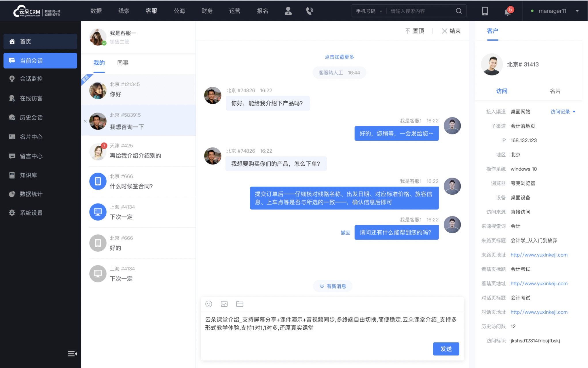Screen dimensions: 588x368
Task: Click the file upload icon in toolbar
Action: pos(240,303)
